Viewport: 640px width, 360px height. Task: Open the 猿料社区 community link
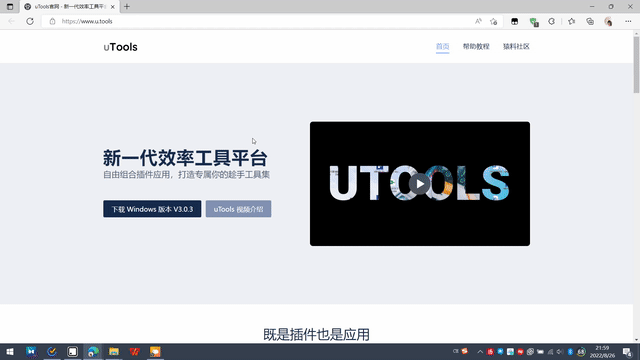coord(516,47)
